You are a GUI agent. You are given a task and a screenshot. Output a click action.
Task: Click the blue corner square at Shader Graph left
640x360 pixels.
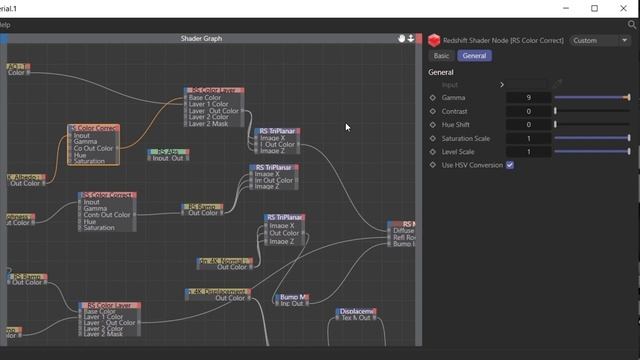click(4, 39)
